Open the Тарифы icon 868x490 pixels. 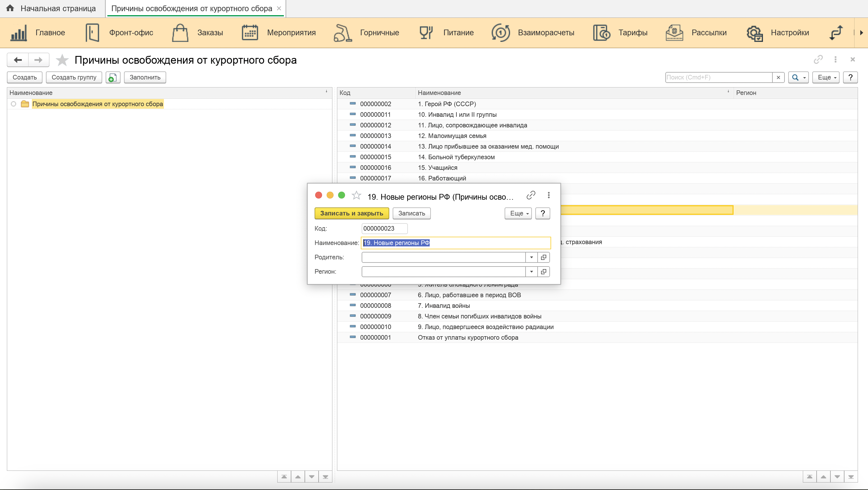(601, 33)
